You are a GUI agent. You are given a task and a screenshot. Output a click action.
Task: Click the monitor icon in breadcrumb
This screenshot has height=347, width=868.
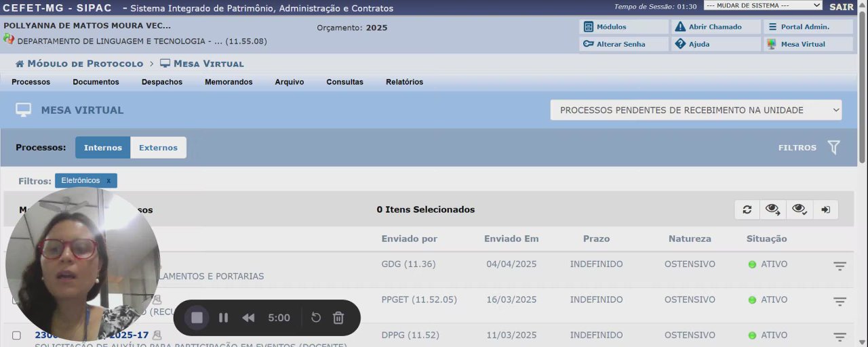click(x=165, y=64)
